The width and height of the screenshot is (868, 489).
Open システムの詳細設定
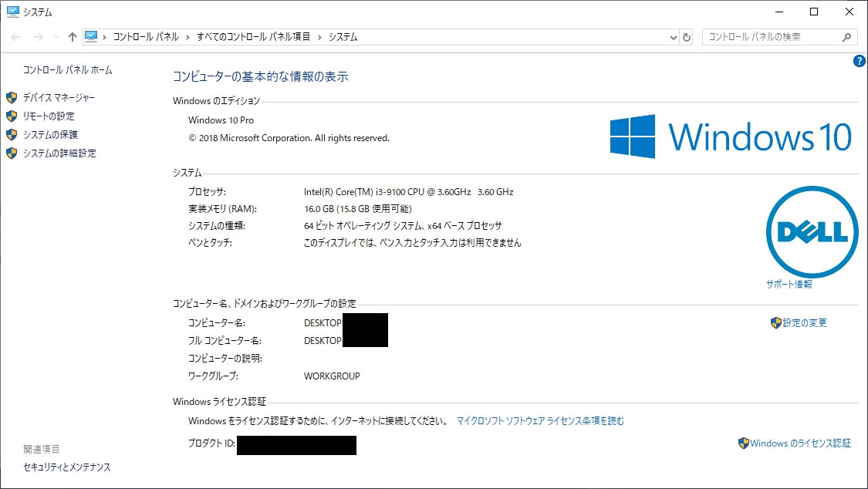tap(59, 153)
